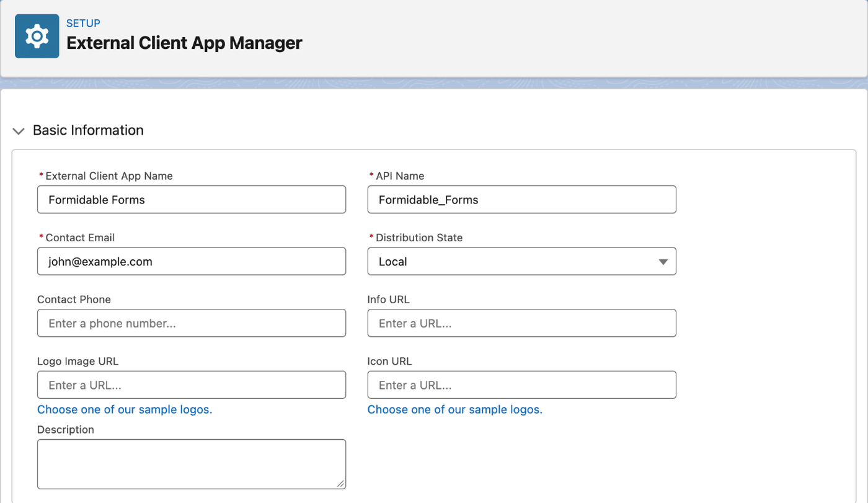Focus the Contact Email field
The width and height of the screenshot is (868, 503).
[192, 262]
